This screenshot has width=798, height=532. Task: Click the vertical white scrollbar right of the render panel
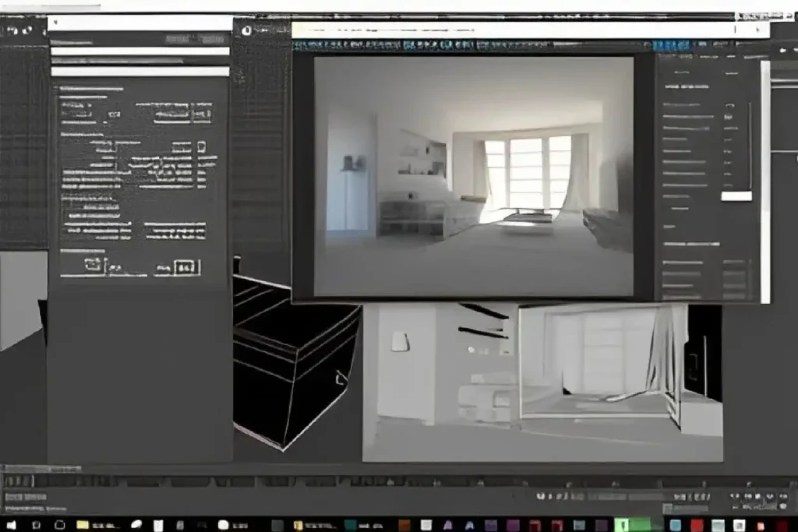point(764,181)
